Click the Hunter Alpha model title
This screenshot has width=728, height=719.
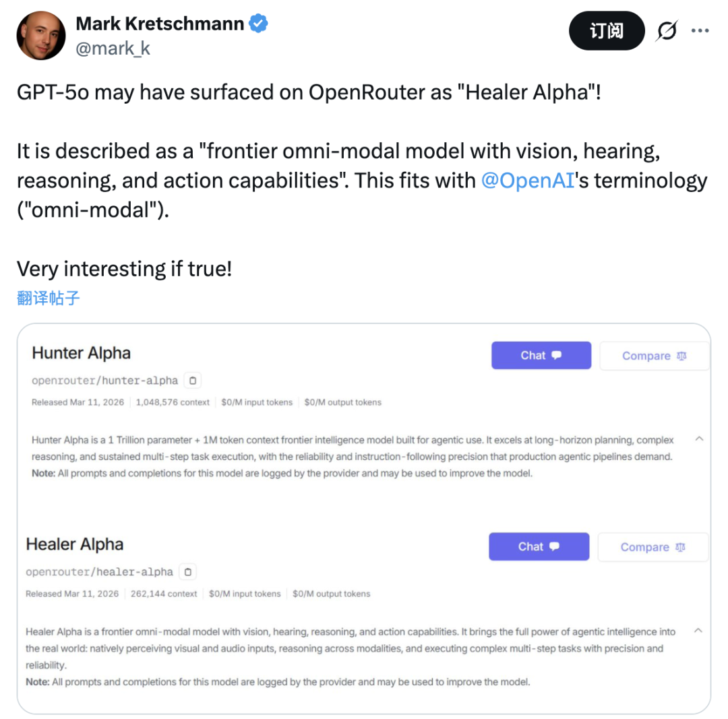[82, 353]
